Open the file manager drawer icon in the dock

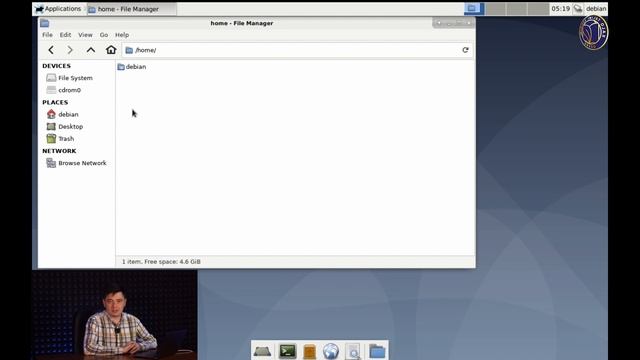click(x=309, y=351)
